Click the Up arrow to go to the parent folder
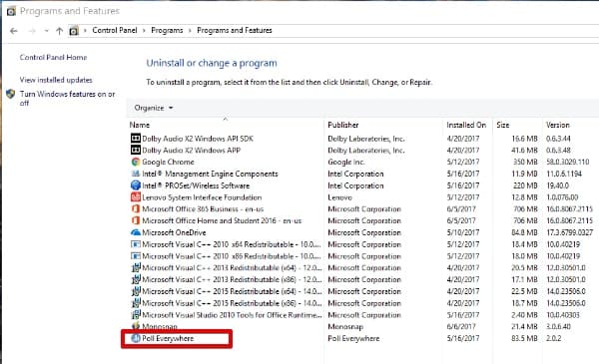The width and height of the screenshot is (599, 364). point(59,31)
